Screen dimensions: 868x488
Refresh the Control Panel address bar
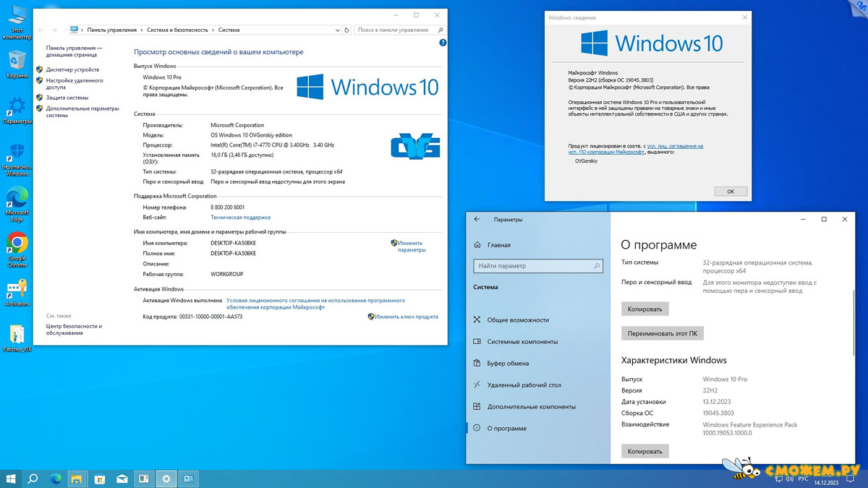347,30
